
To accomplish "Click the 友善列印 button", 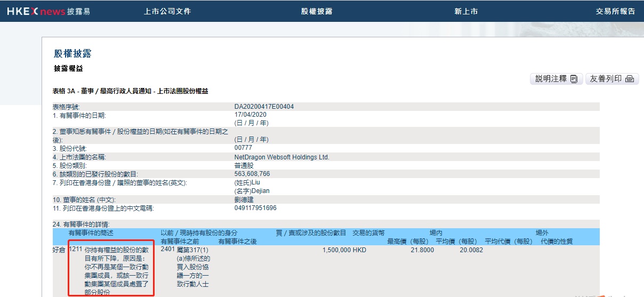I will tap(612, 79).
